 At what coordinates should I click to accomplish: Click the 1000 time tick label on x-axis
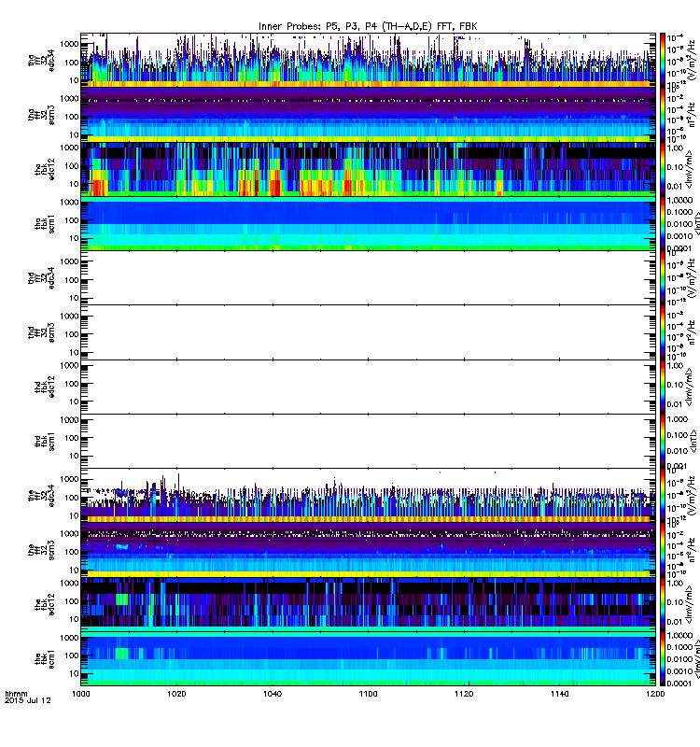81,694
